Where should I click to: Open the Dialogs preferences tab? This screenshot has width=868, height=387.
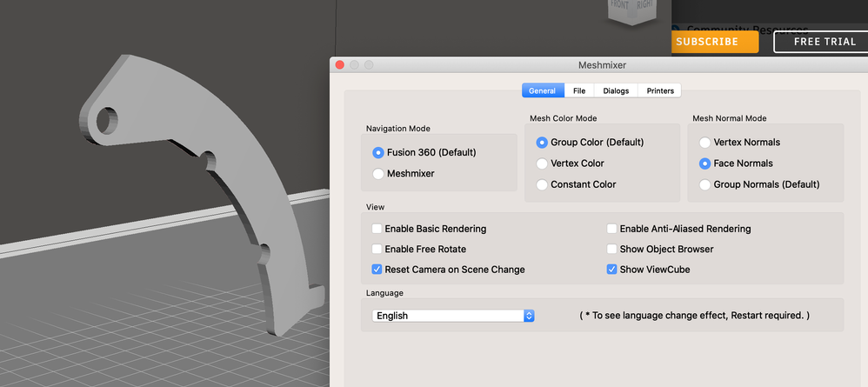pyautogui.click(x=616, y=90)
